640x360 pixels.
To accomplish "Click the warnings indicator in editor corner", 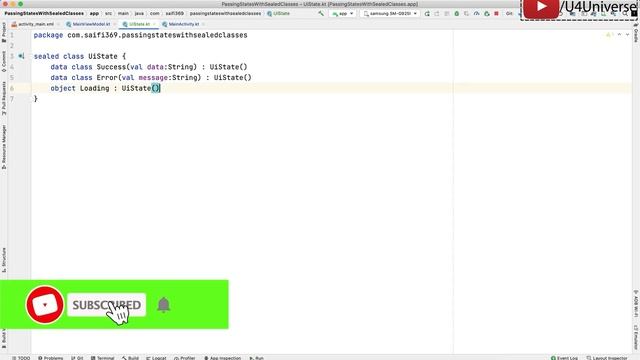I will (610, 35).
